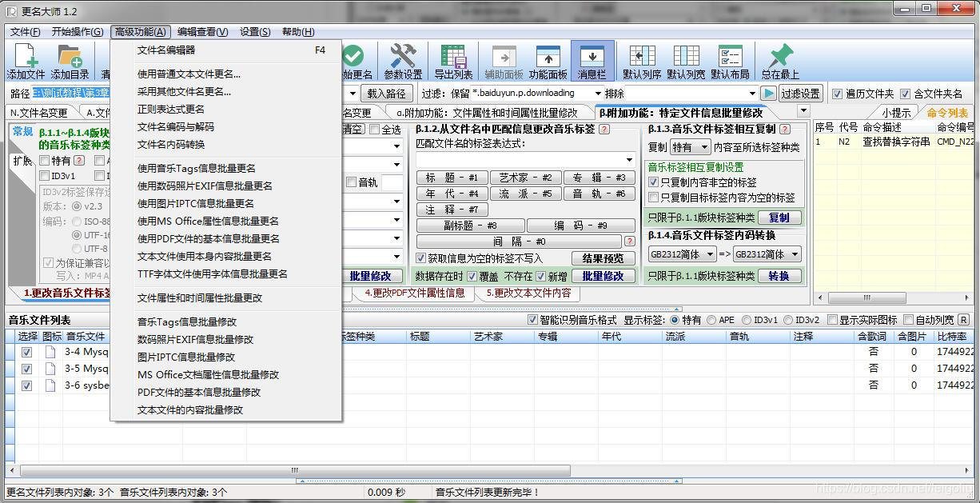Toggle the 辅助面板 auxiliary panel icon

[504, 62]
